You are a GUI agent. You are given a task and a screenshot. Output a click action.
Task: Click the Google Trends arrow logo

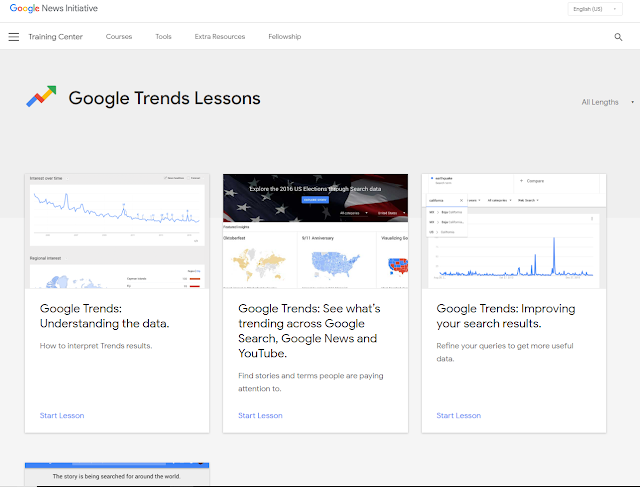[41, 96]
